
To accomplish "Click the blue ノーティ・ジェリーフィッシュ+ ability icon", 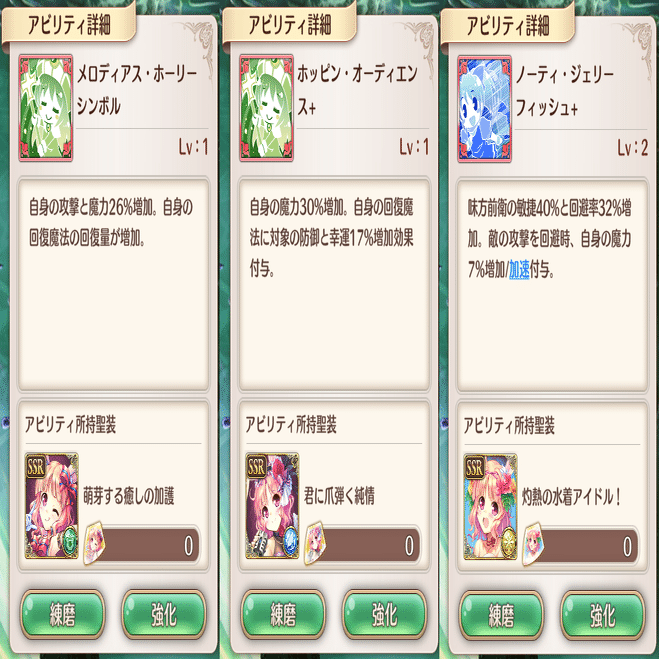I will [x=485, y=108].
